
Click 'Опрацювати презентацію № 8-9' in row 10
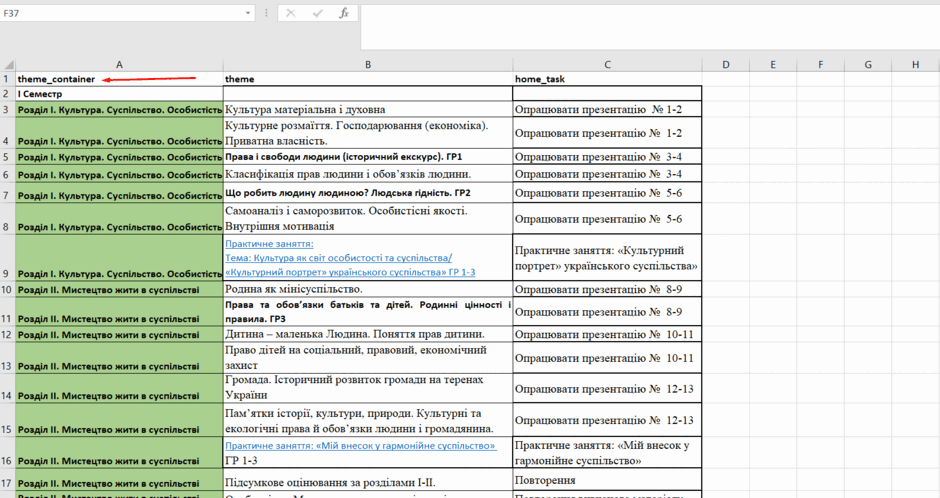pyautogui.click(x=607, y=289)
